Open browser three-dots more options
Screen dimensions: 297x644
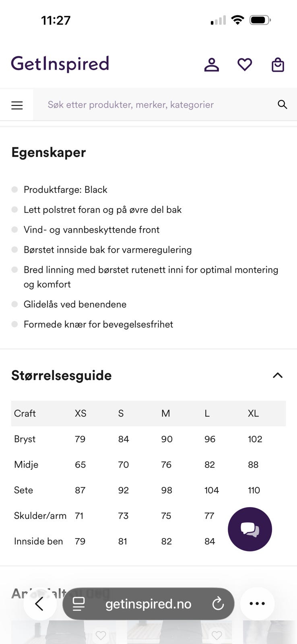coord(257,604)
